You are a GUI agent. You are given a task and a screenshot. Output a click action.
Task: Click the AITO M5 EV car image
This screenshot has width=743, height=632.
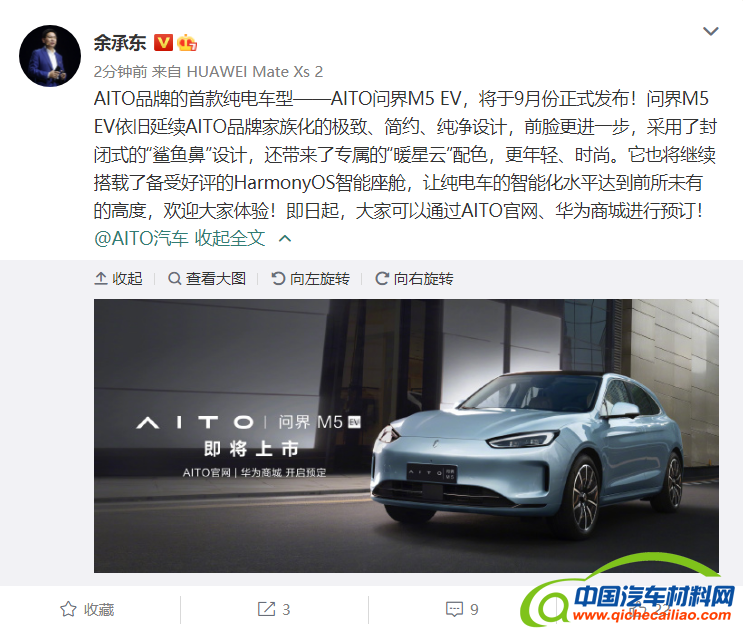(406, 436)
